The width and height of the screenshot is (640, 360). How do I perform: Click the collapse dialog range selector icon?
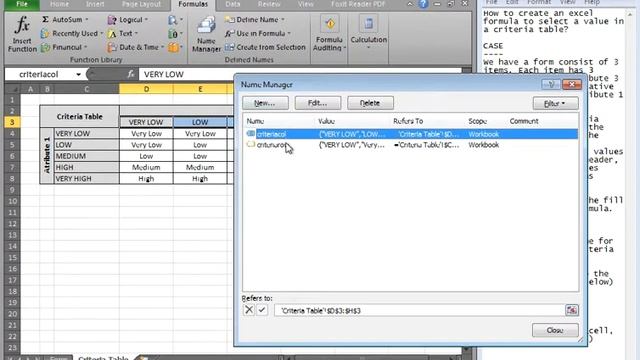pos(571,310)
